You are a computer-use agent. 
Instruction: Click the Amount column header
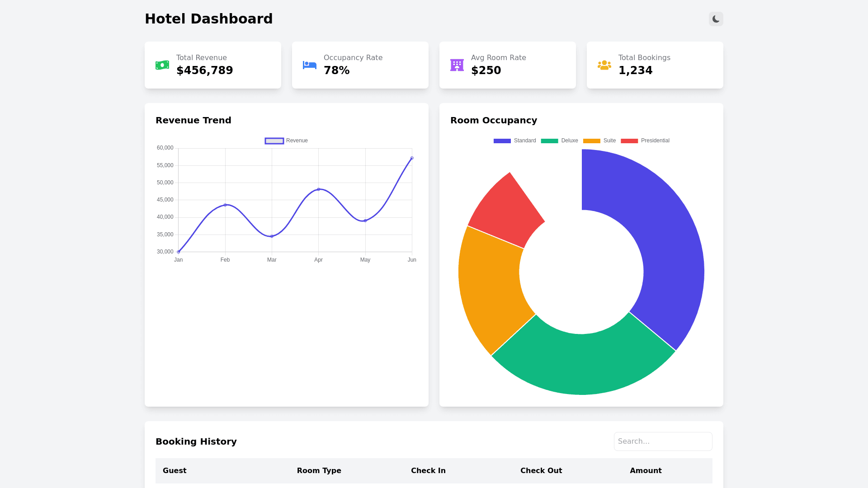tap(646, 471)
